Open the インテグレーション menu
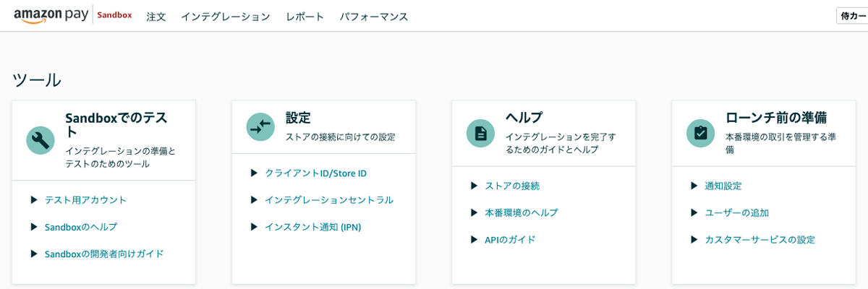The image size is (868, 289). point(225,17)
